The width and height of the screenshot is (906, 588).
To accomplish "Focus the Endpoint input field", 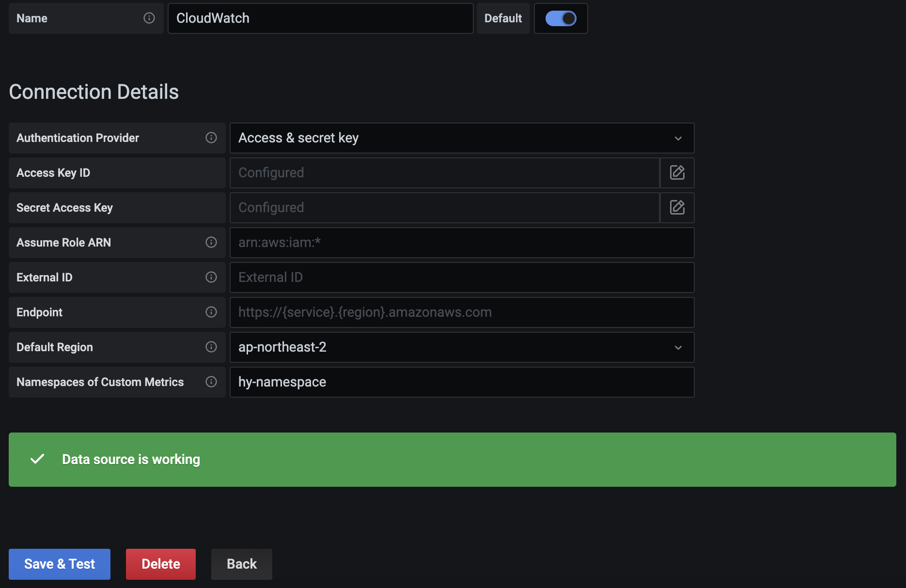I will click(462, 312).
